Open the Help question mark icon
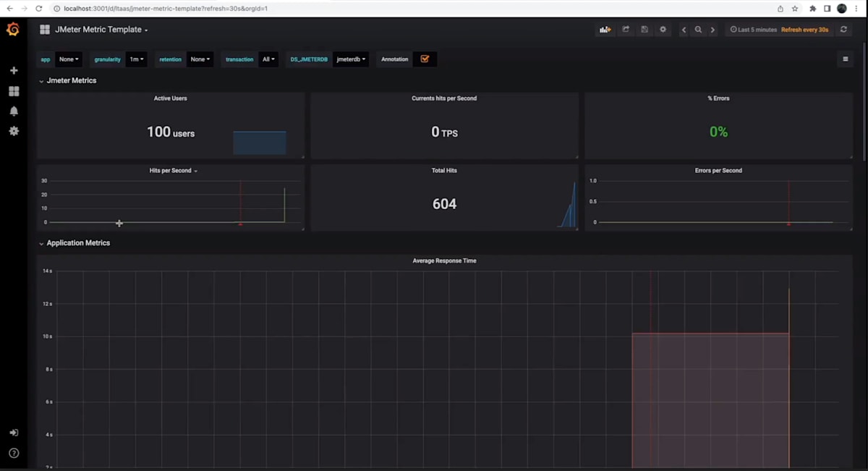Image resolution: width=868 pixels, height=471 pixels. point(13,453)
